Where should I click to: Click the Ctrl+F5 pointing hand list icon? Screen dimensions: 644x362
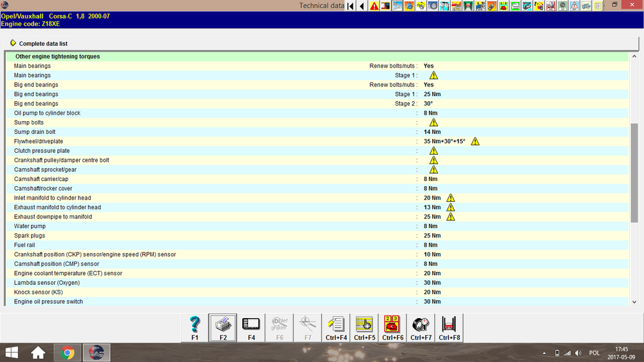pos(365,327)
